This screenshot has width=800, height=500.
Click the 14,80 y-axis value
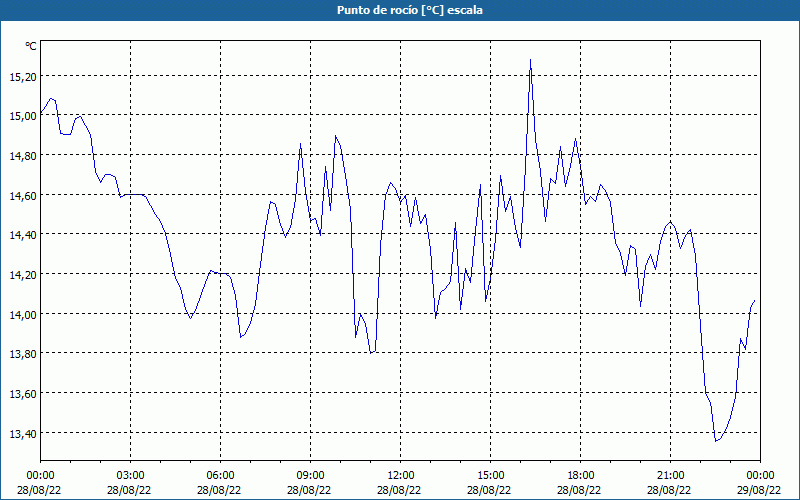23,156
